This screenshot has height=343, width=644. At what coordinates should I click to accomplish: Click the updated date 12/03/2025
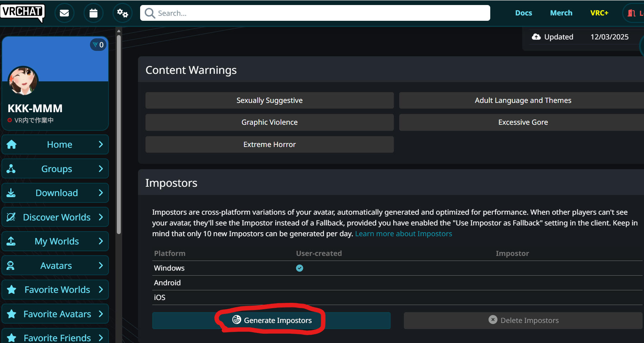609,37
